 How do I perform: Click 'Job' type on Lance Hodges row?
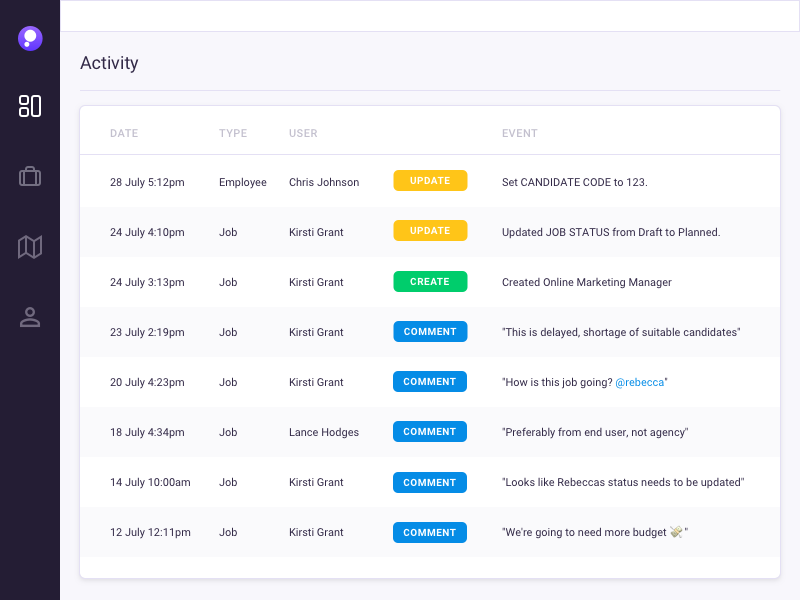click(x=228, y=432)
